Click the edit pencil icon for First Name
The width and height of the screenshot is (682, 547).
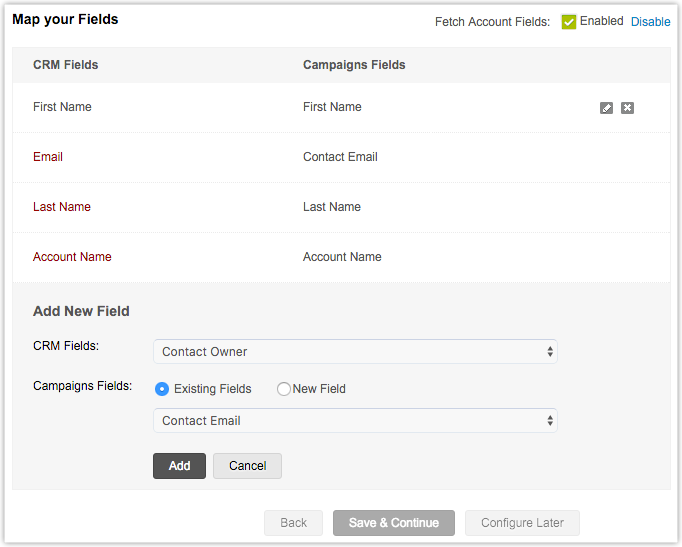point(606,108)
